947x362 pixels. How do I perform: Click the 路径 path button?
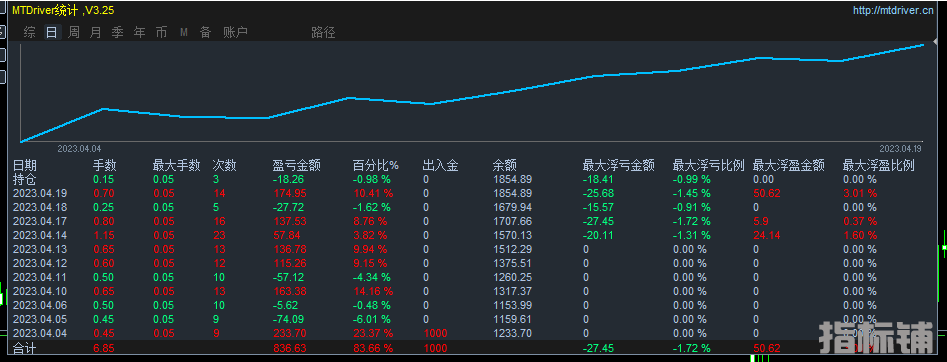click(x=323, y=33)
